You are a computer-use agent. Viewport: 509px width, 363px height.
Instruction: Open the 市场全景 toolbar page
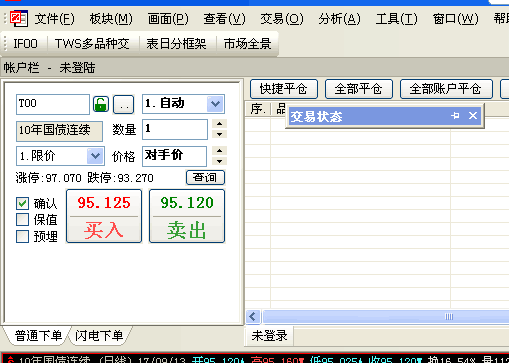(247, 44)
